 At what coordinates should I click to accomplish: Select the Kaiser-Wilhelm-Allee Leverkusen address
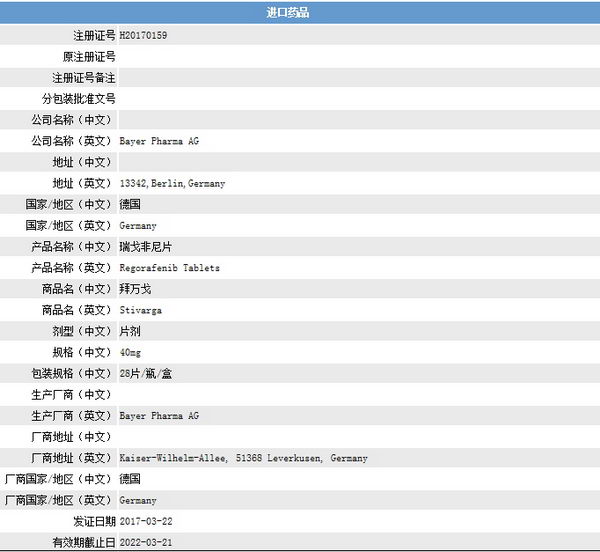(x=243, y=458)
